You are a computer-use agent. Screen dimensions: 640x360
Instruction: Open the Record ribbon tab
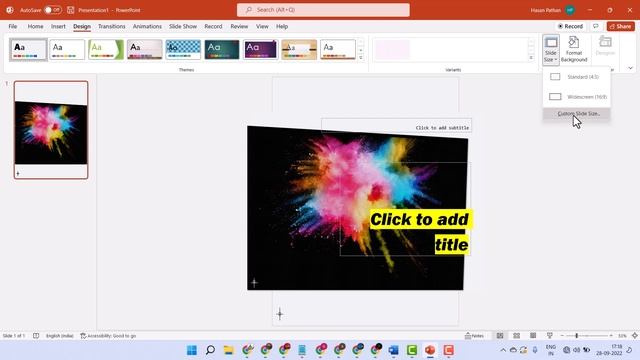(213, 27)
